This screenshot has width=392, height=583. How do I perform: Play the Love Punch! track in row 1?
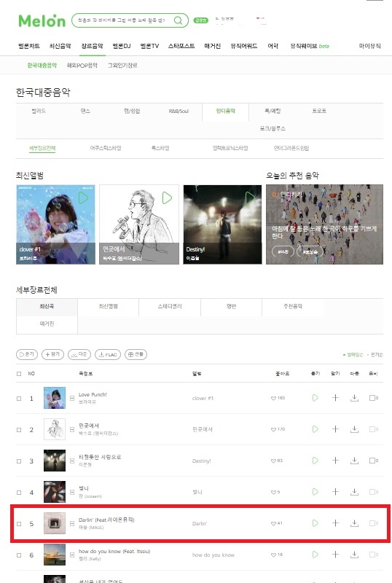tap(315, 398)
